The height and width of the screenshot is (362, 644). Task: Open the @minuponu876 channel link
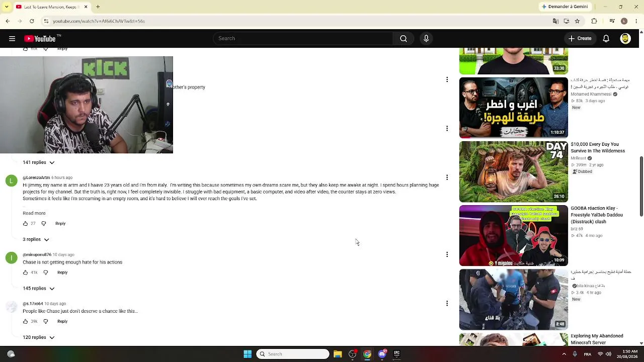click(x=37, y=255)
